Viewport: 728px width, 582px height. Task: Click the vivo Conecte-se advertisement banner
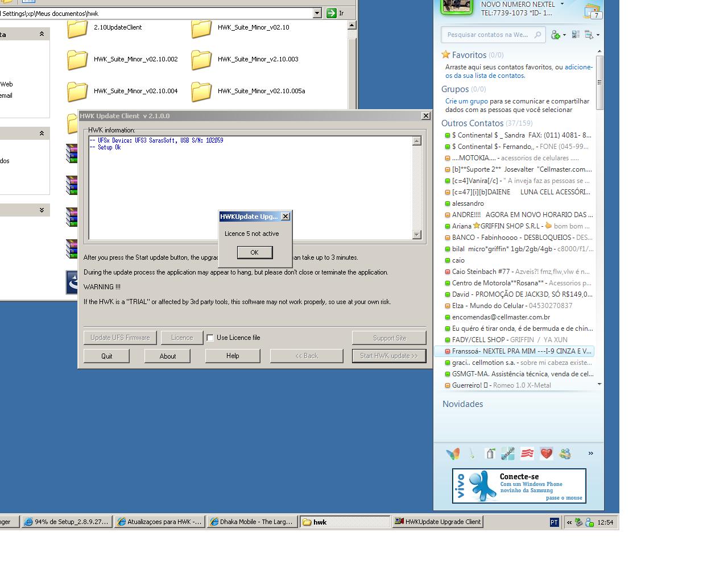pyautogui.click(x=519, y=485)
